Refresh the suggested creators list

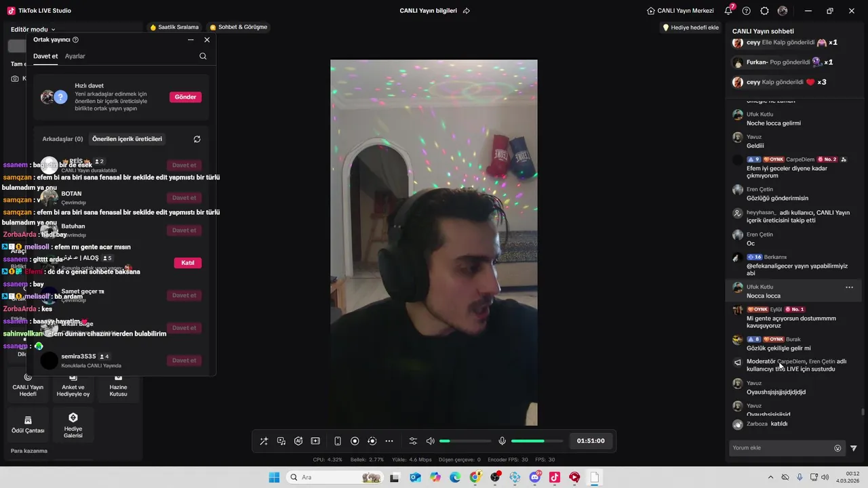click(x=197, y=139)
